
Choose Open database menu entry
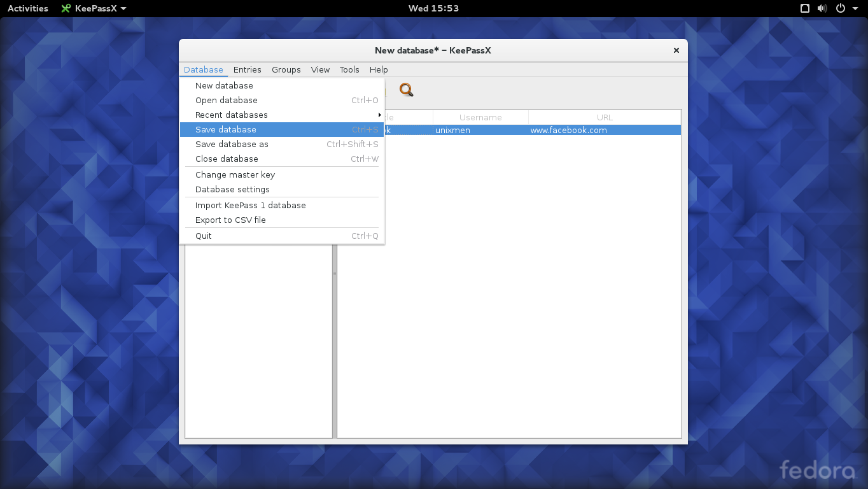click(282, 100)
